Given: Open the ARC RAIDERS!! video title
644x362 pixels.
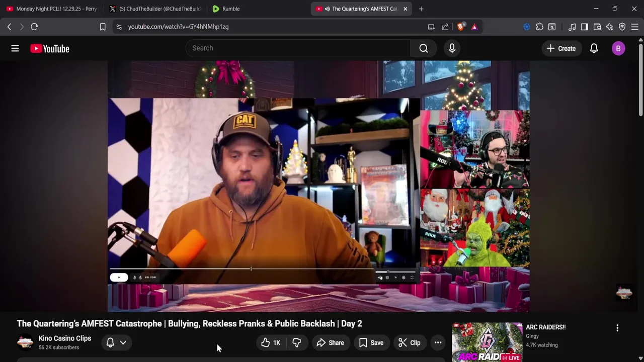Looking at the screenshot, I should (545, 327).
